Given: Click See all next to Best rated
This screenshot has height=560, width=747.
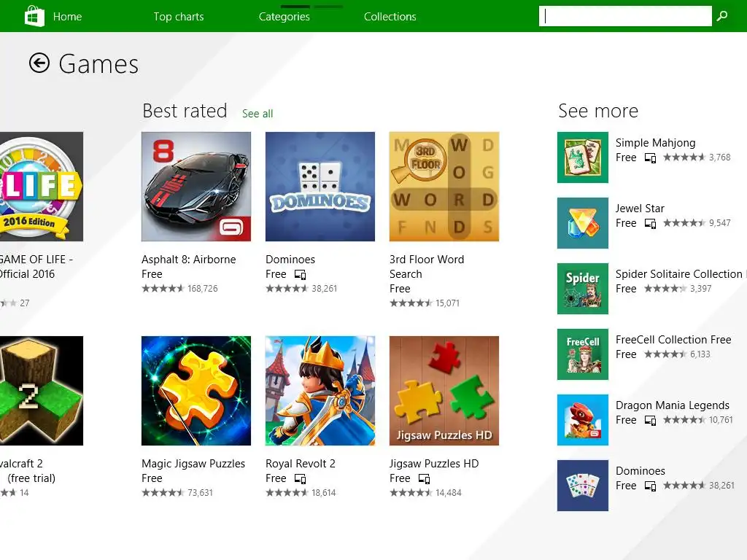Looking at the screenshot, I should pyautogui.click(x=258, y=113).
